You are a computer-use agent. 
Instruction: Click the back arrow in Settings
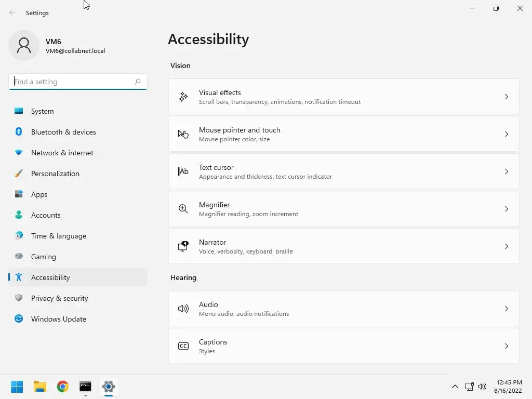pyautogui.click(x=12, y=13)
